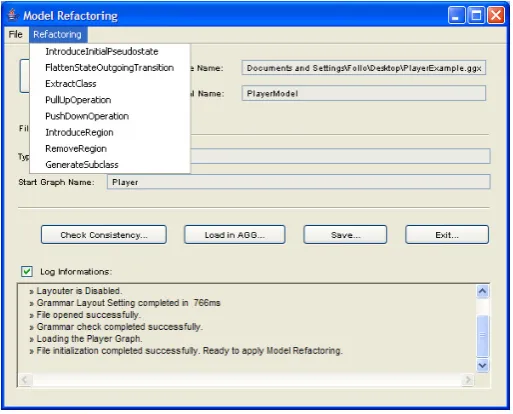Click horizontal scrollbar left arrow in log
This screenshot has width=513, height=414.
pyautogui.click(x=25, y=380)
